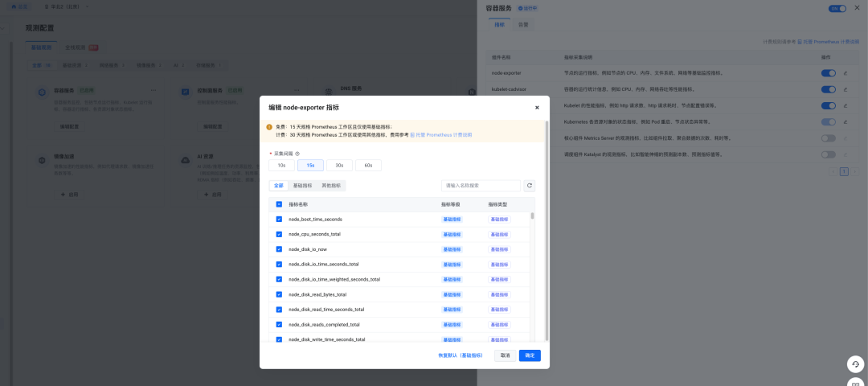Click the edit pencil icon for kubelet-cadvisor

(845, 89)
